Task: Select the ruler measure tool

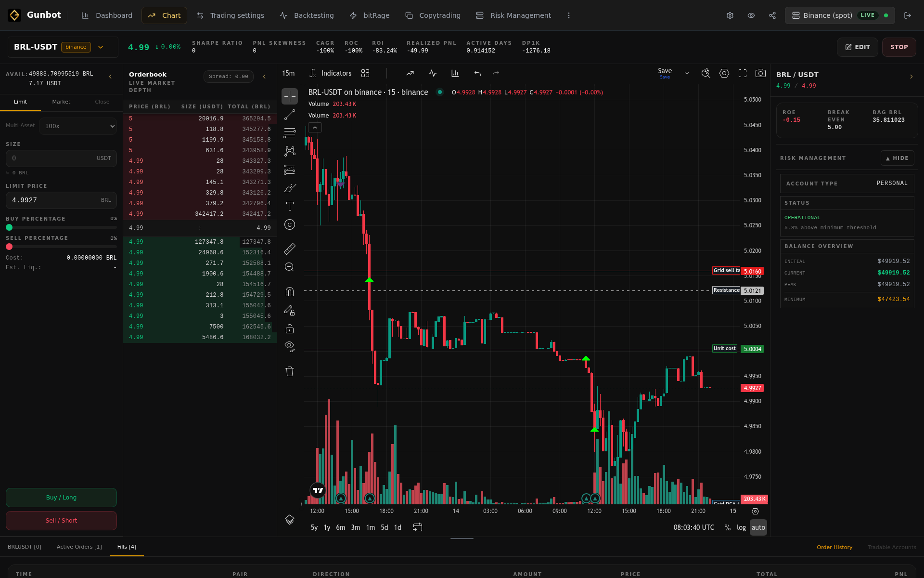Action: [x=290, y=249]
